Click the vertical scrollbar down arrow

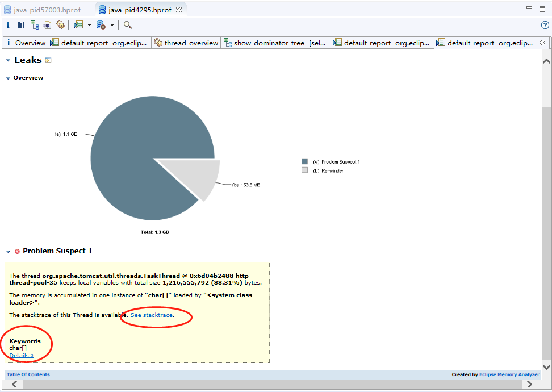tap(546, 367)
